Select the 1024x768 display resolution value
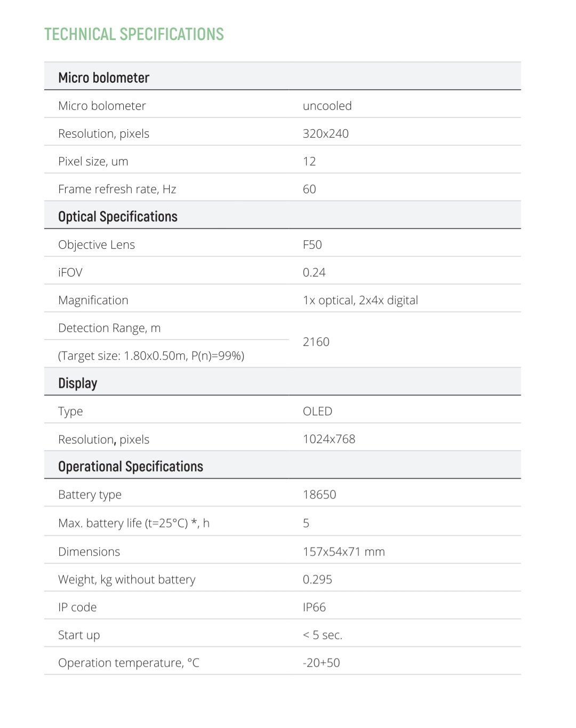Image resolution: width=576 pixels, height=728 pixels. pyautogui.click(x=329, y=439)
